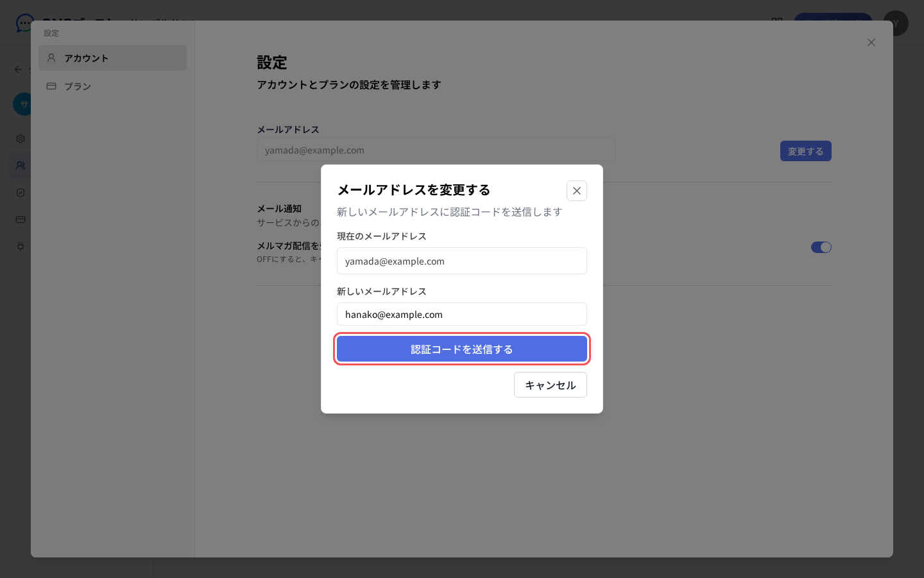Click the 新しいメールアドレス label above hanako@example.com
The image size is (924, 578).
coord(382,292)
